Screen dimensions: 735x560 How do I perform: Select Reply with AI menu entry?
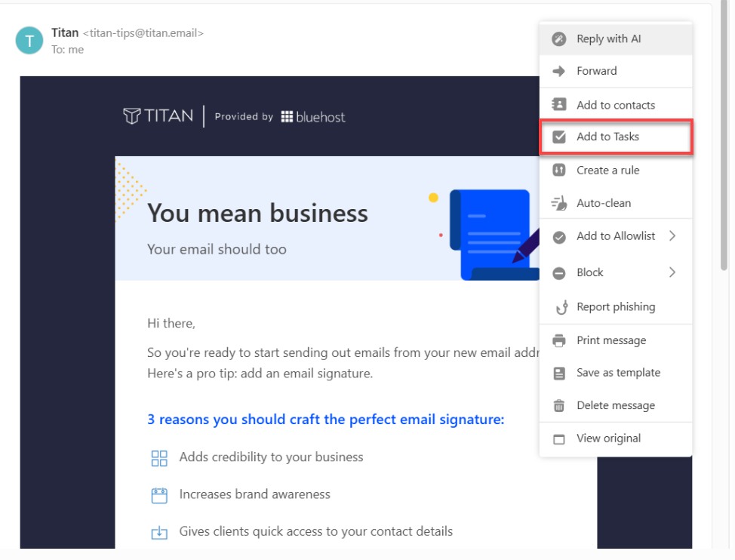coord(616,39)
